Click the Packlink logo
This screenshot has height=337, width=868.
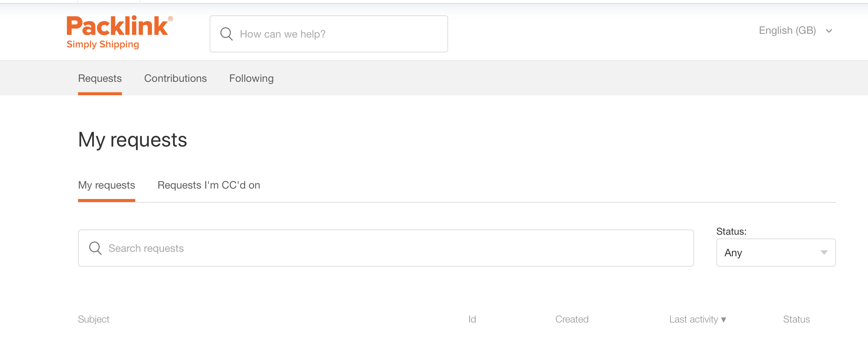coord(120,32)
